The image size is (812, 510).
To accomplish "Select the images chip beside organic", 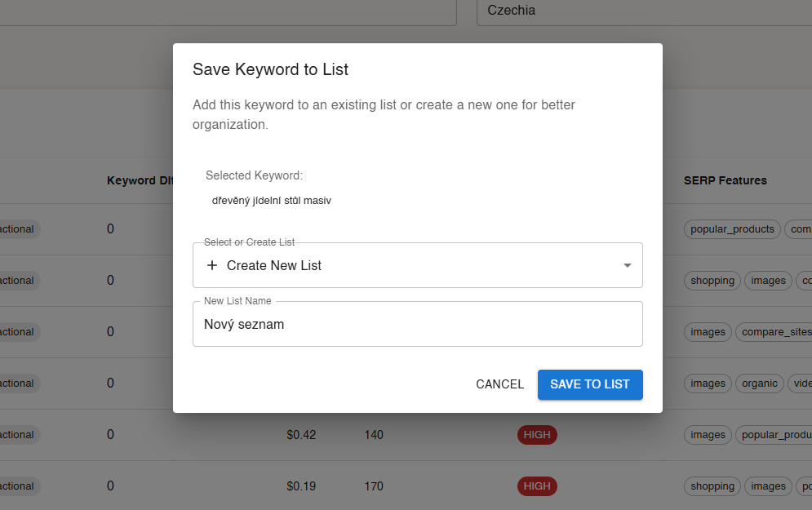I will [707, 384].
